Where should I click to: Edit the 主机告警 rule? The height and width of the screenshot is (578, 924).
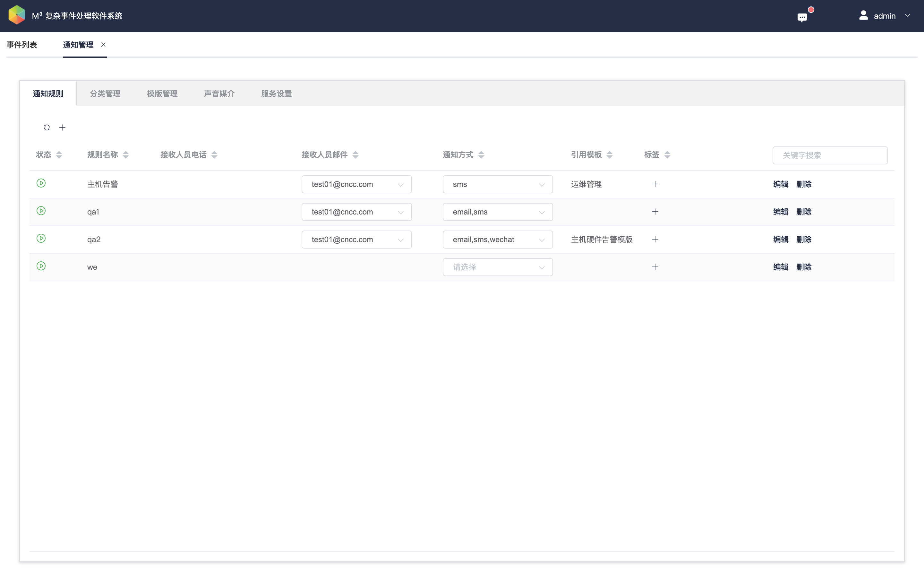click(x=781, y=184)
